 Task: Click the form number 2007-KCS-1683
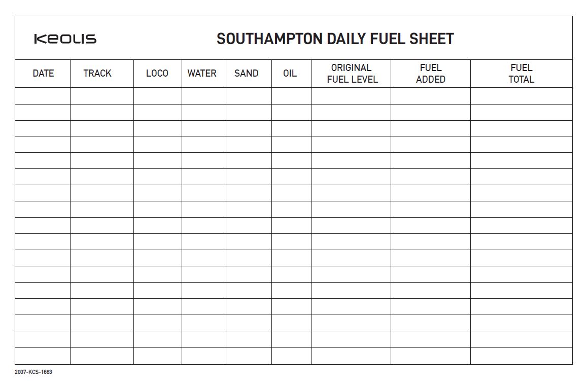(33, 372)
